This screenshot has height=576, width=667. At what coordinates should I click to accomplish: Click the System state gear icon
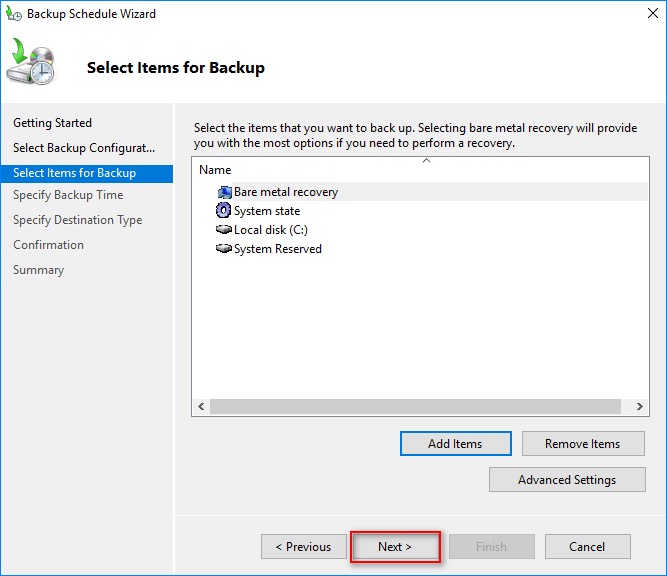point(223,211)
